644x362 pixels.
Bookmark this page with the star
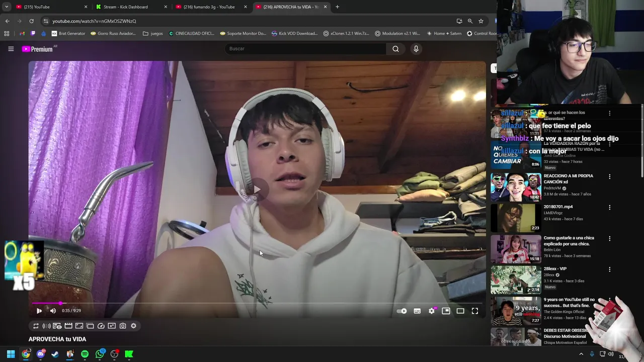481,21
